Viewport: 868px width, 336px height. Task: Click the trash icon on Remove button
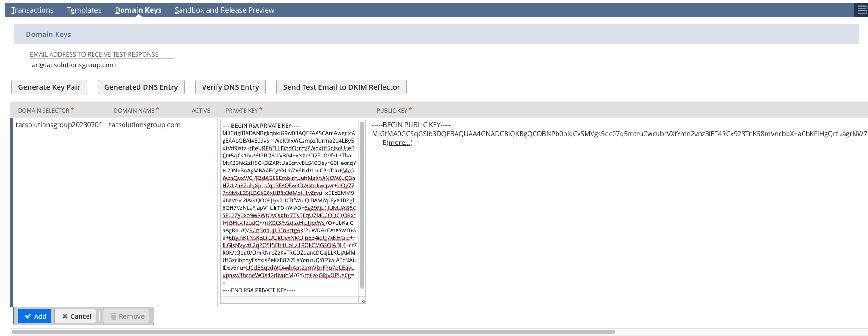click(x=113, y=316)
